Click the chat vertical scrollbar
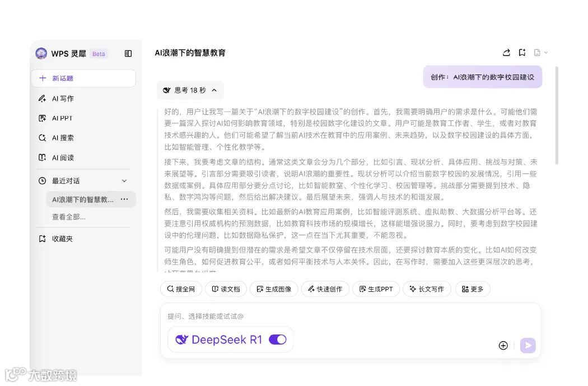588x386 pixels. [x=557, y=115]
